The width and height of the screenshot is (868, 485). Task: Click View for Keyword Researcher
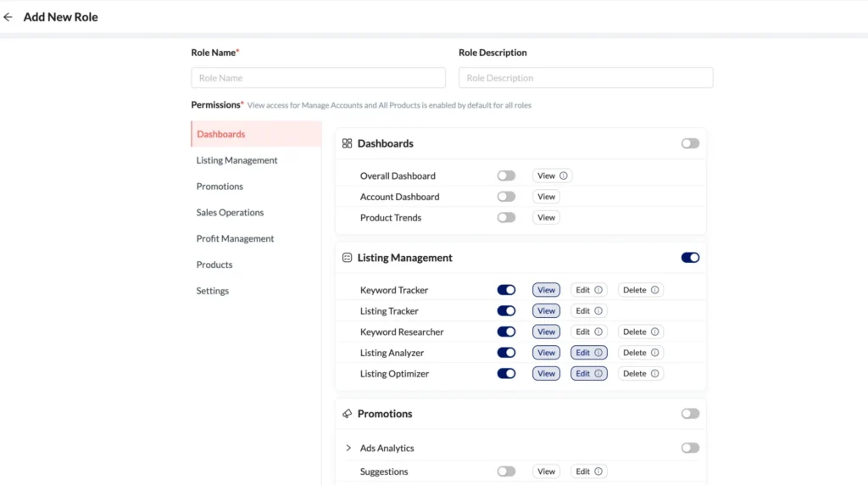tap(546, 332)
